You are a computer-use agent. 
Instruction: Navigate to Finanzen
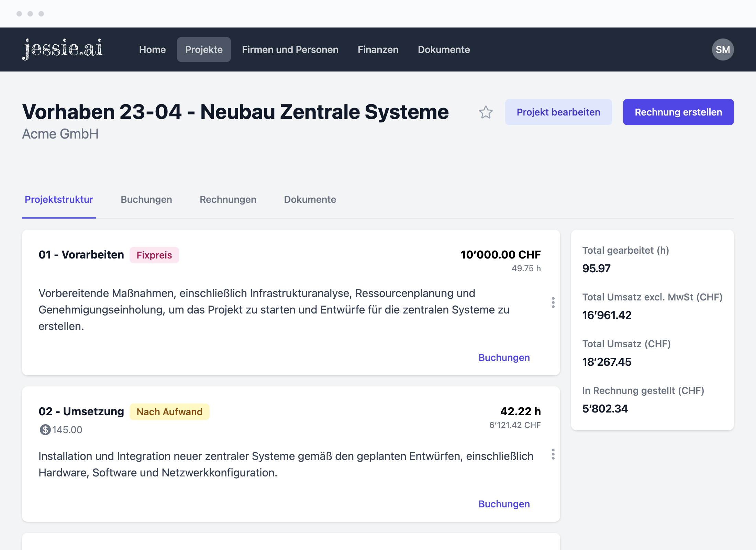(x=378, y=49)
